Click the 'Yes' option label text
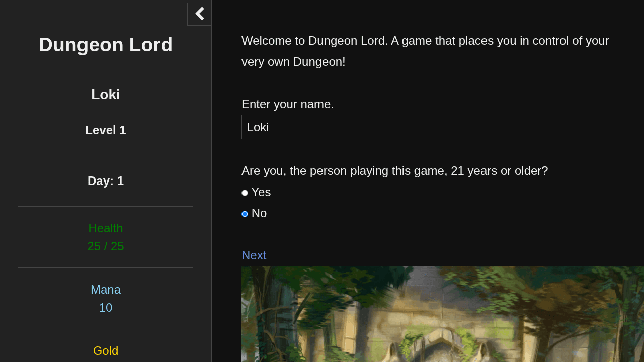 click(261, 192)
